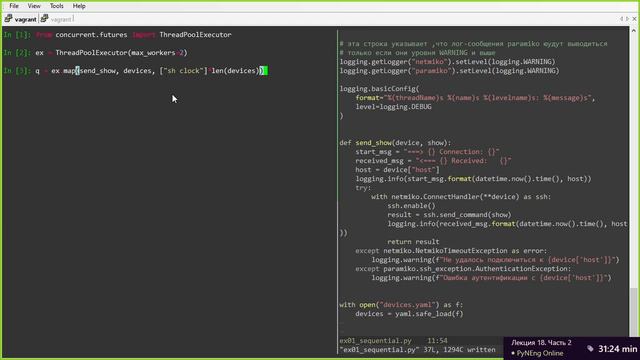Screen dimensions: 640x360
Task: Open the Help menu
Action: [79, 6]
